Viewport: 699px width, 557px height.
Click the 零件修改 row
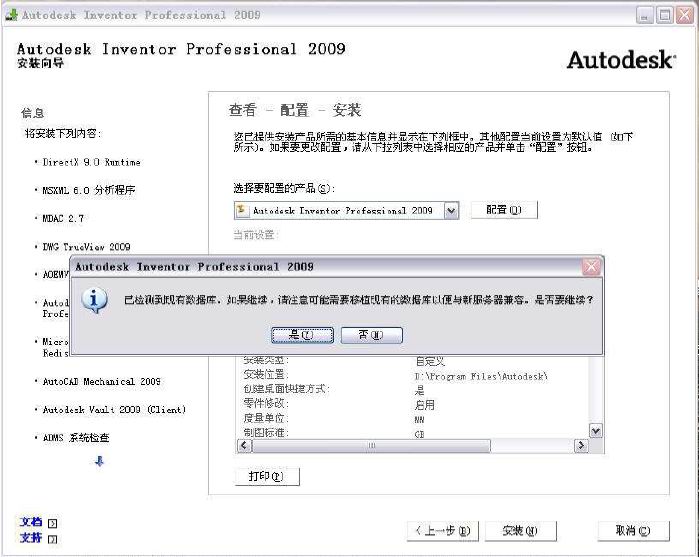click(x=266, y=404)
